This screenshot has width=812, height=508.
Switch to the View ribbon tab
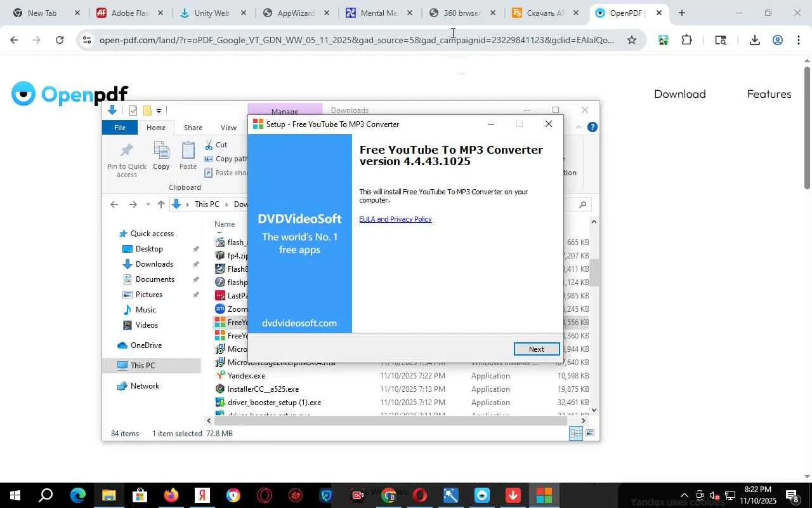pyautogui.click(x=228, y=128)
